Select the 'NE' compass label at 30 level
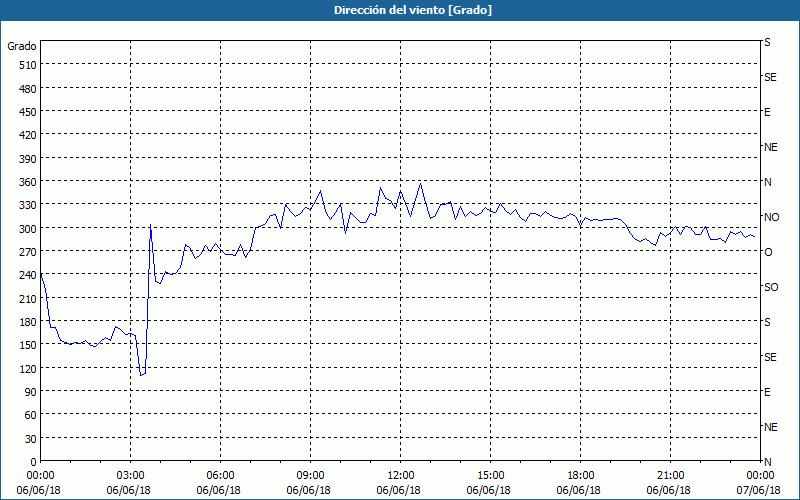The image size is (800, 500). (x=770, y=427)
